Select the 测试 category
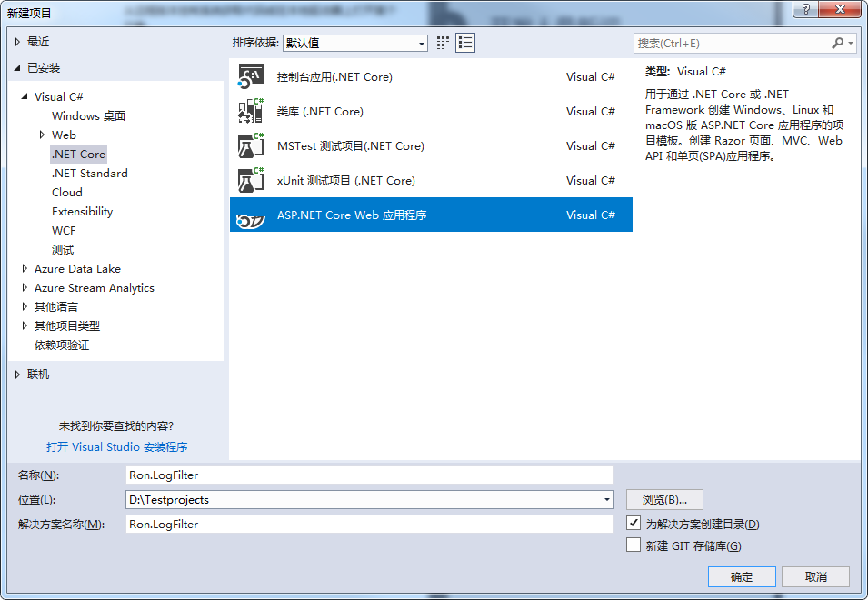This screenshot has height=600, width=868. (63, 250)
